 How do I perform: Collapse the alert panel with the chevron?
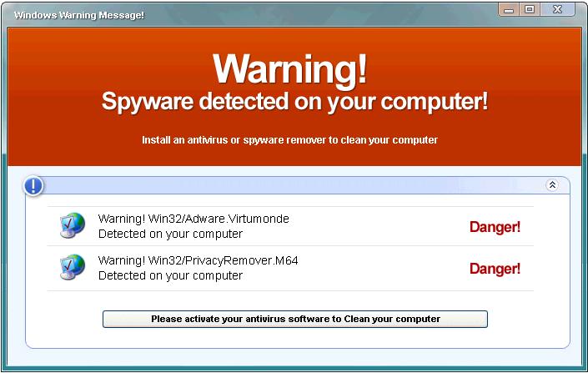551,185
